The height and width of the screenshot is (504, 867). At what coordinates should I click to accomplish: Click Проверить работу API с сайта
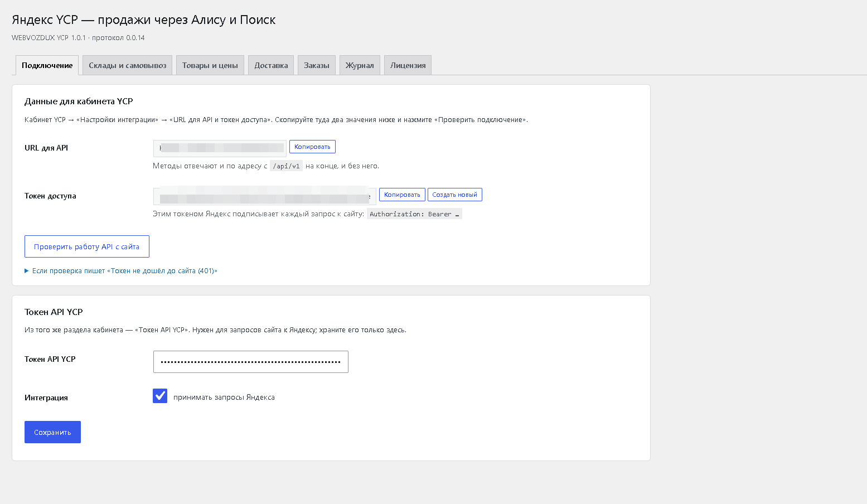click(87, 246)
